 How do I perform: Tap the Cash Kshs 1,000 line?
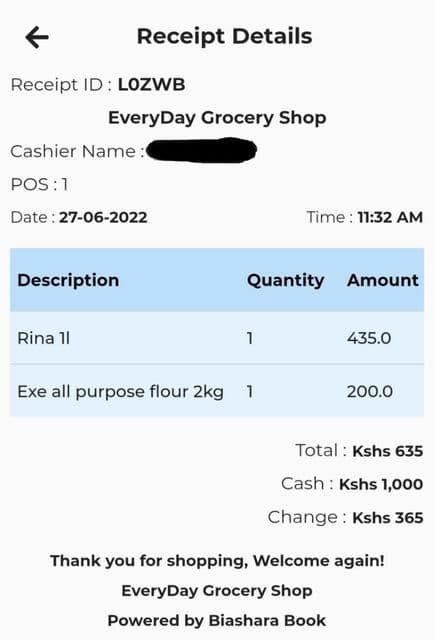coord(352,484)
